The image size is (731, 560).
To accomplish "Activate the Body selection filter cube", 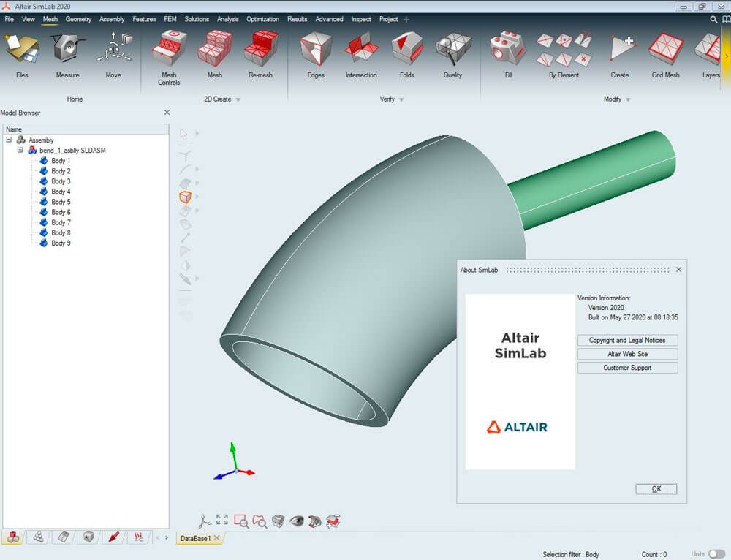I will pos(185,197).
